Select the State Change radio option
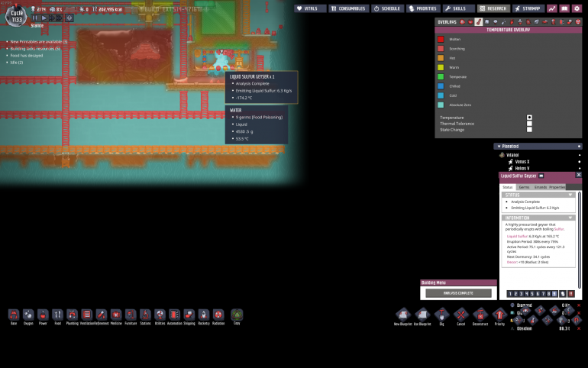 tap(529, 130)
